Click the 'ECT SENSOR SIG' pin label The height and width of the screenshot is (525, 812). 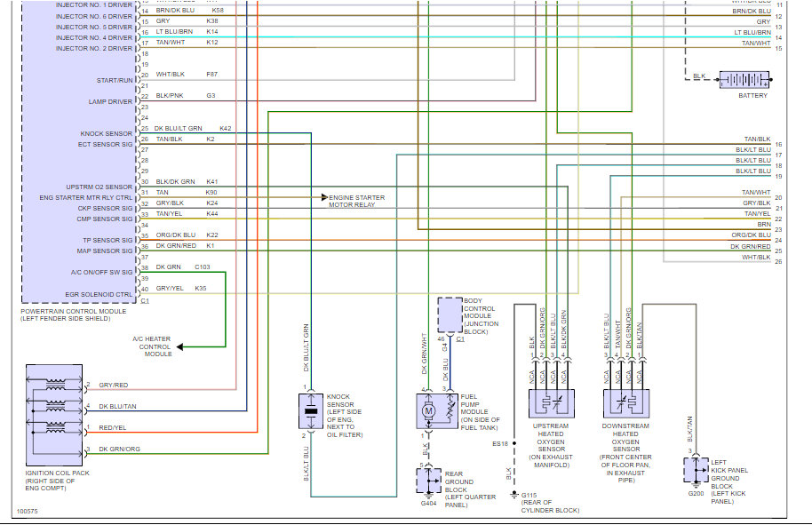(105, 145)
